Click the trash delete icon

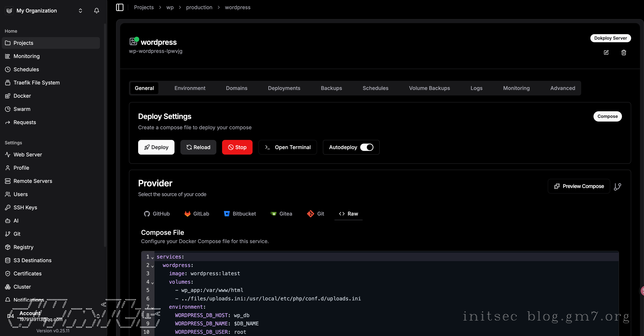tap(623, 53)
